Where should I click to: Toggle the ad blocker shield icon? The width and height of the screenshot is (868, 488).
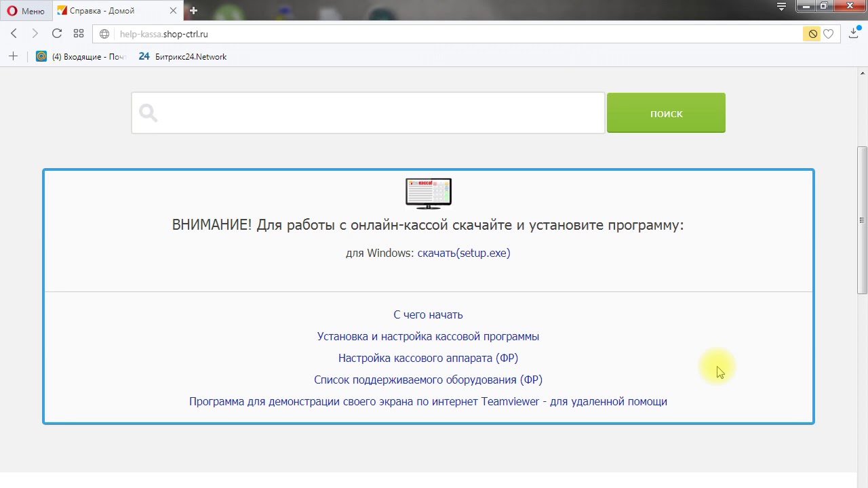[x=812, y=34]
